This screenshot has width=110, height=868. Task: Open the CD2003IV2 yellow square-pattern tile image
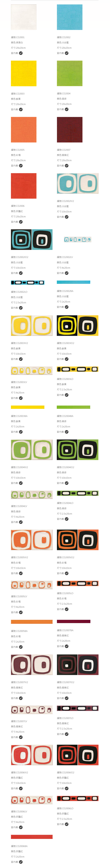tap(32, 326)
